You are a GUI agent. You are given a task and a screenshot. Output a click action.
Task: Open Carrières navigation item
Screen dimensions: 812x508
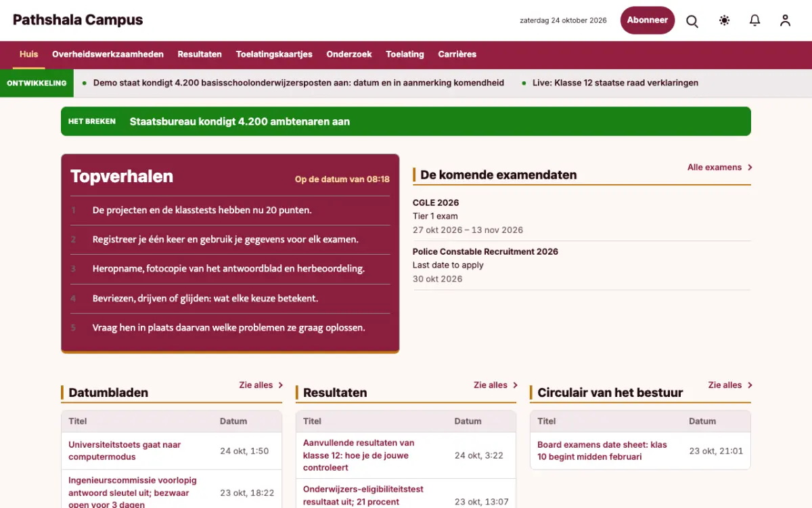tap(457, 55)
